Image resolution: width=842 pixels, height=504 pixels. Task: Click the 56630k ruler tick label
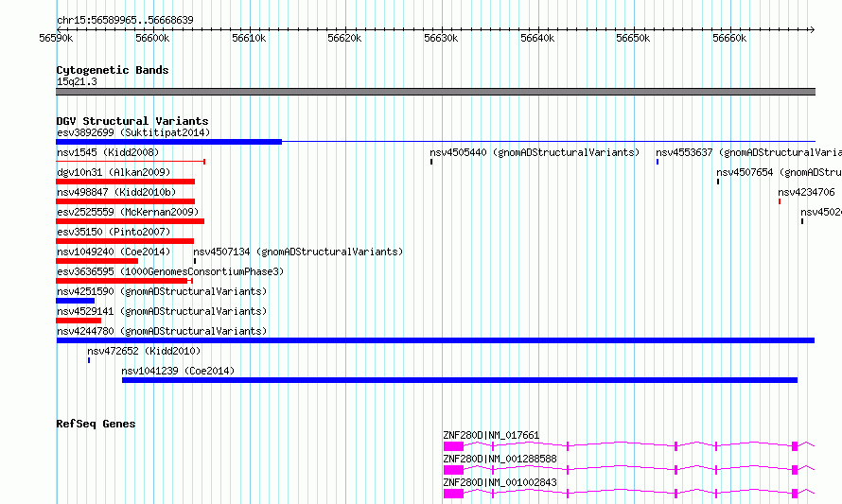pos(441,38)
